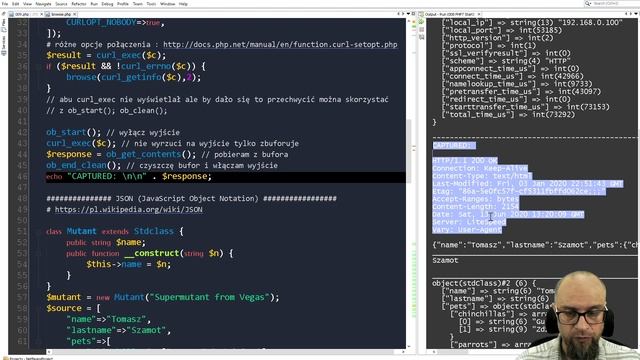Open the Run menu

94,4
